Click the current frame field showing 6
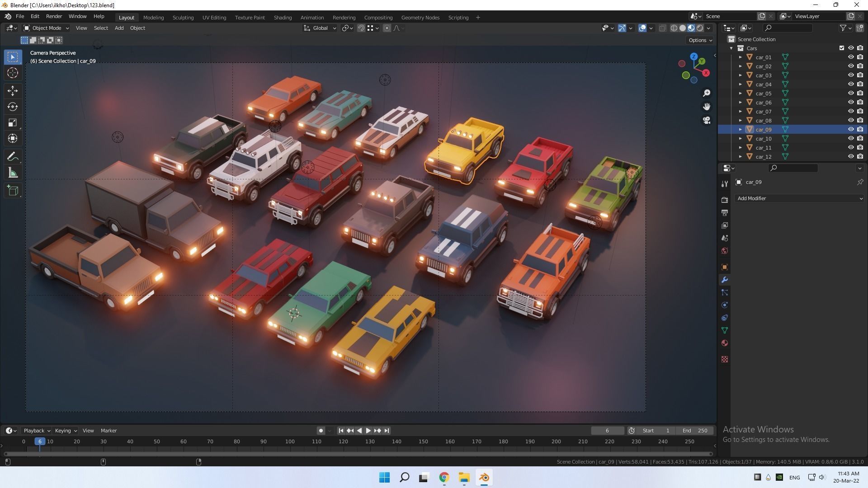868x488 pixels. pos(607,431)
